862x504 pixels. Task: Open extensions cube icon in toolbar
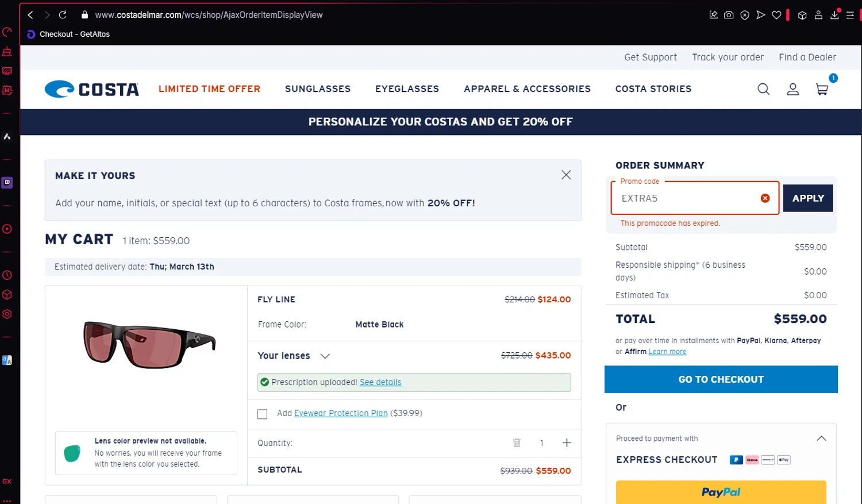802,16
